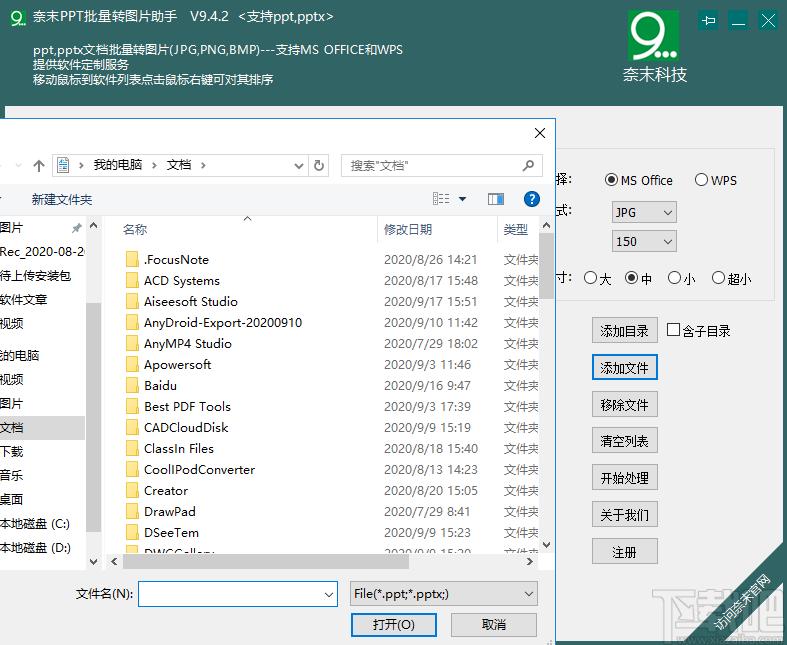787x645 pixels.
Task: Click the DSeeTem folder icon
Action: pos(132,533)
